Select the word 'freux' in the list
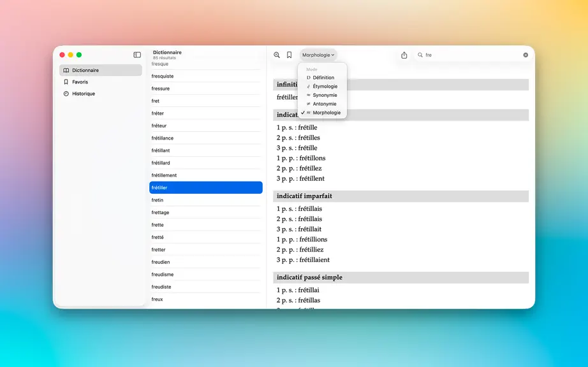The image size is (588, 367). coord(206,299)
